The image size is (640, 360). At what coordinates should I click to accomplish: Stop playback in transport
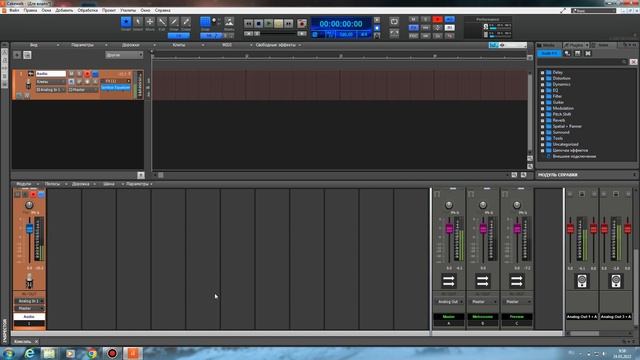(x=258, y=24)
